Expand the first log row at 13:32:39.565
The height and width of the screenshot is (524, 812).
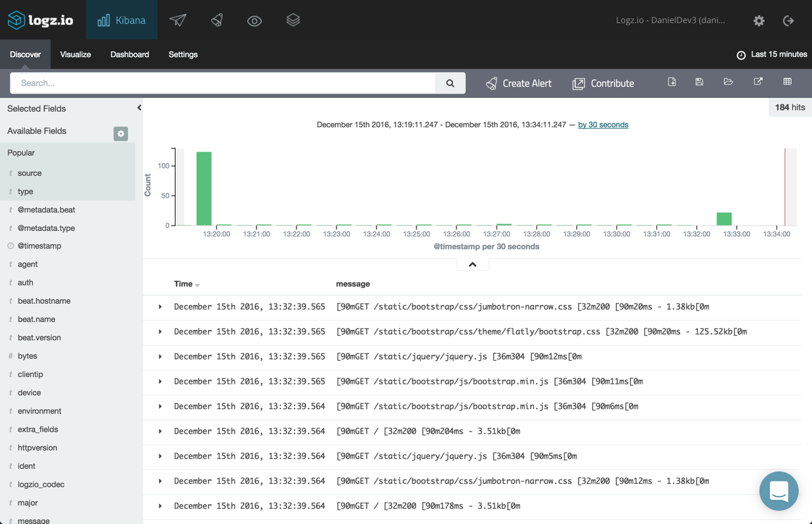(x=160, y=307)
